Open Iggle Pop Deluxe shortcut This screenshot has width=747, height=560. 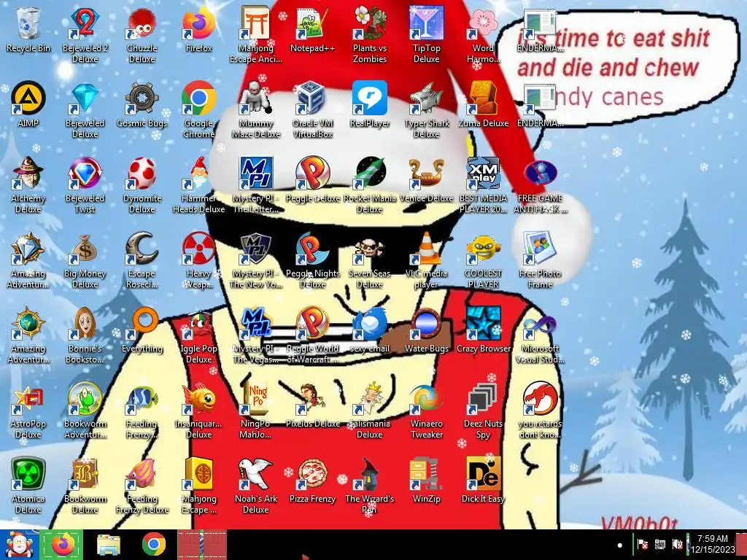[198, 336]
